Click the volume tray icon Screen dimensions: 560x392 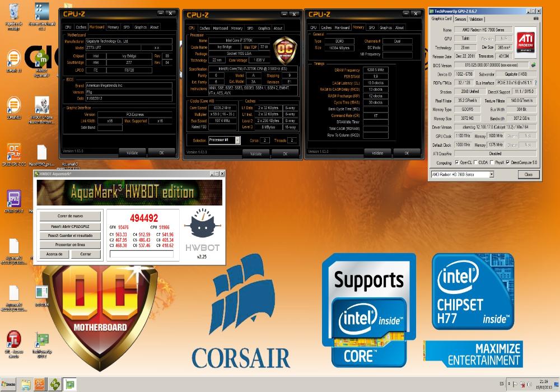(x=529, y=384)
